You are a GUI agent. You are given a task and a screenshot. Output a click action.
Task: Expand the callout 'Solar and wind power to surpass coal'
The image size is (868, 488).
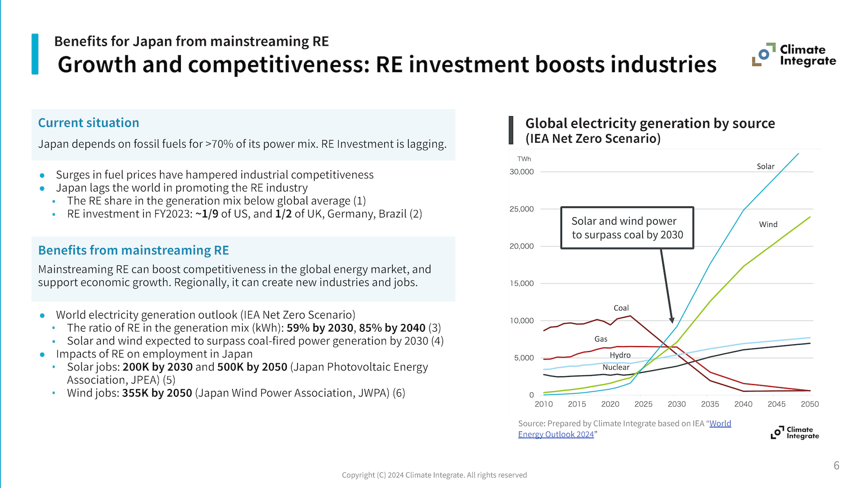[627, 228]
